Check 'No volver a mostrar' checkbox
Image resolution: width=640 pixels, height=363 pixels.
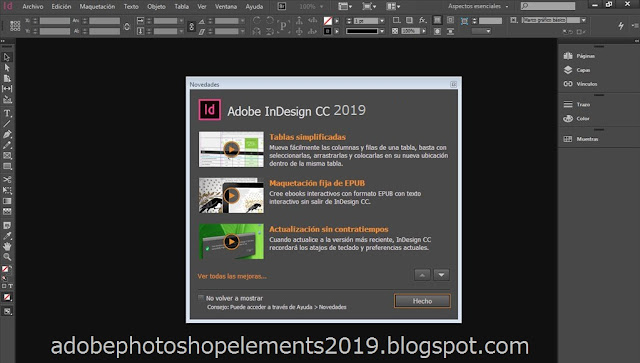pyautogui.click(x=201, y=298)
